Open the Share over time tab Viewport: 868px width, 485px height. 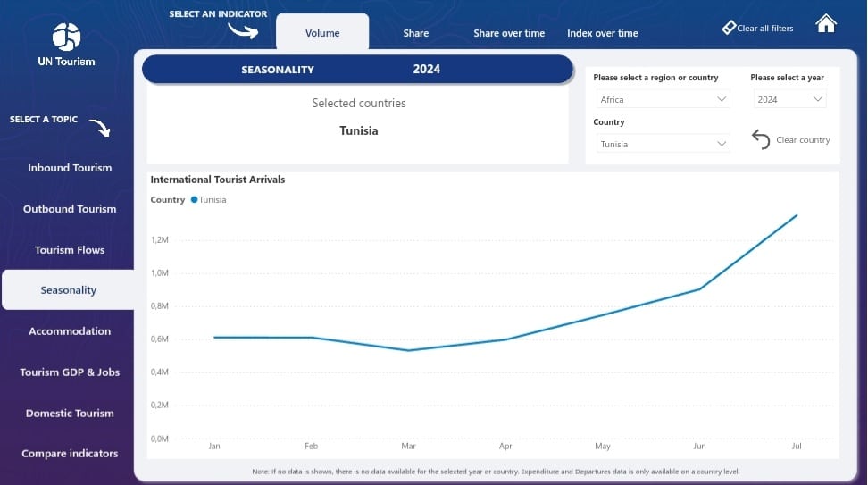509,33
